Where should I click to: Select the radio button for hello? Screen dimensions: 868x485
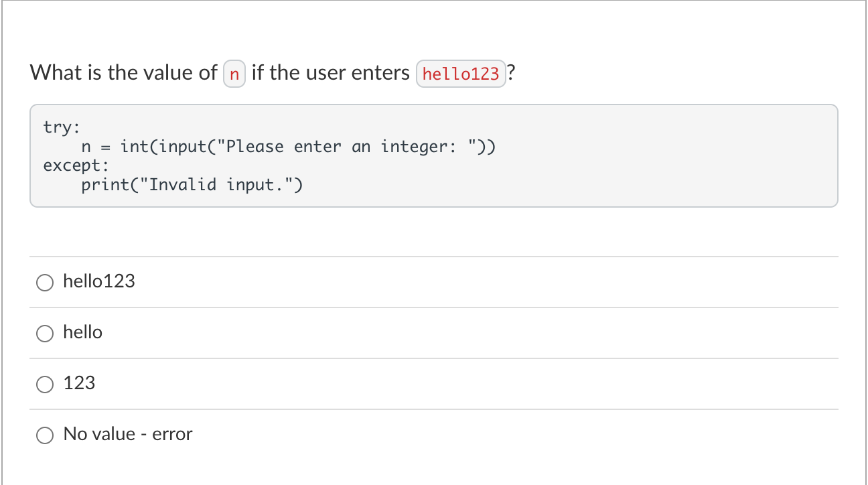click(44, 333)
